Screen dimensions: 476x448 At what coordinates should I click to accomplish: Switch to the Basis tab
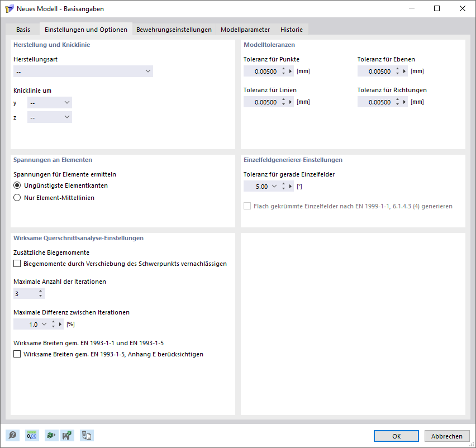(23, 30)
